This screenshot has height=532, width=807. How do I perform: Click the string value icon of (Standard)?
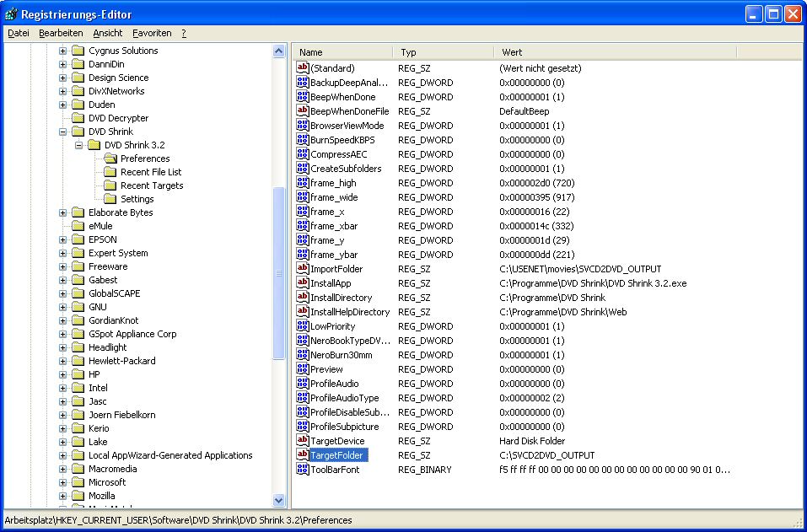point(303,68)
